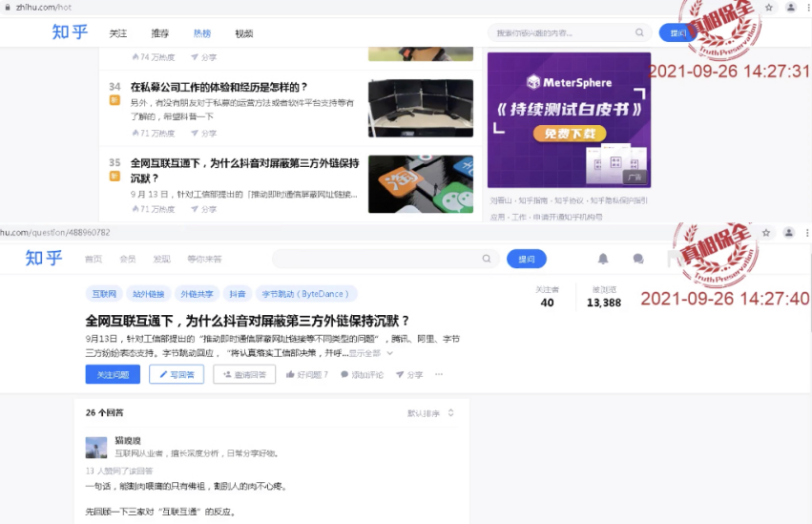Switch to the 热榜 tab

point(202,33)
